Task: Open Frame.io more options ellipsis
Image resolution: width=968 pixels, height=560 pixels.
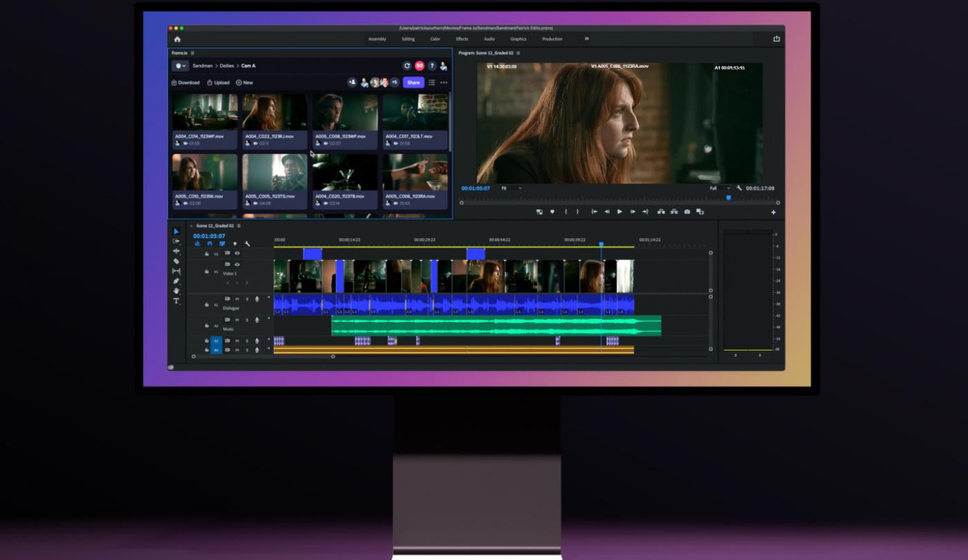Action: [444, 82]
